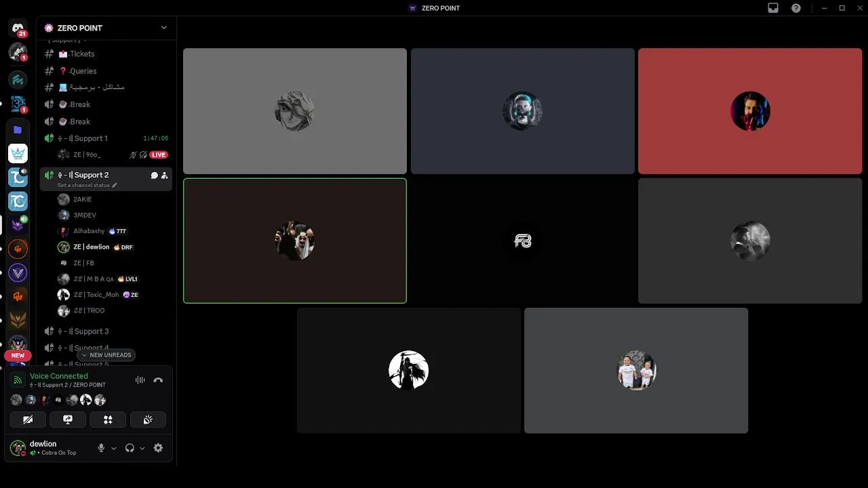
Task: Share your screen button
Action: click(68, 420)
